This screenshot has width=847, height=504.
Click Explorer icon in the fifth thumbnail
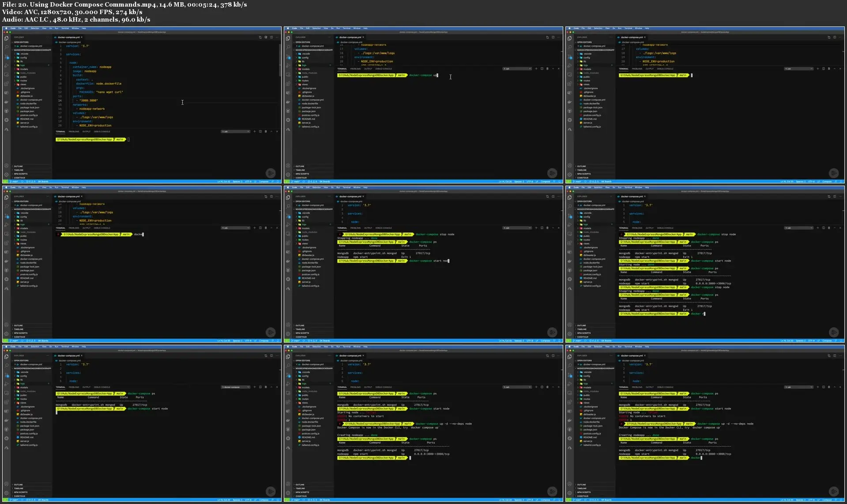click(x=288, y=198)
